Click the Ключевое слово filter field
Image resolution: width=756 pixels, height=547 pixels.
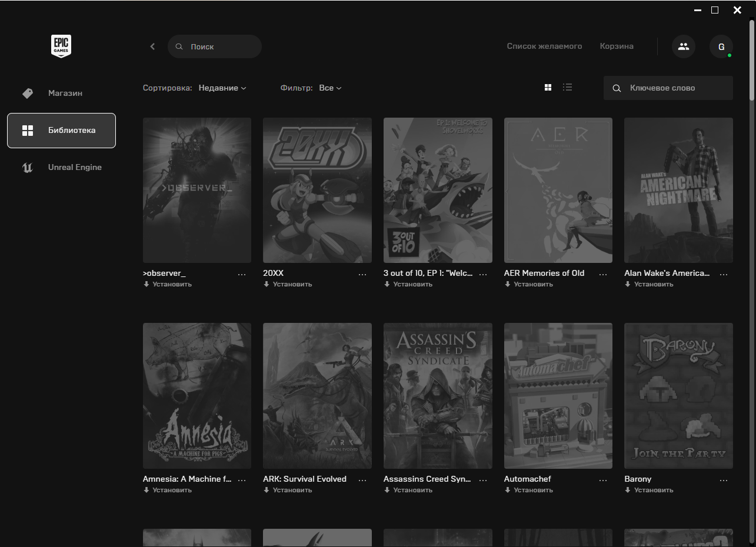(668, 88)
